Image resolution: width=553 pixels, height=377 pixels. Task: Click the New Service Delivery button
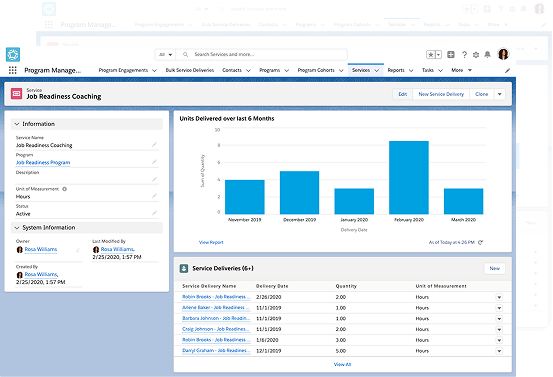[x=441, y=94]
